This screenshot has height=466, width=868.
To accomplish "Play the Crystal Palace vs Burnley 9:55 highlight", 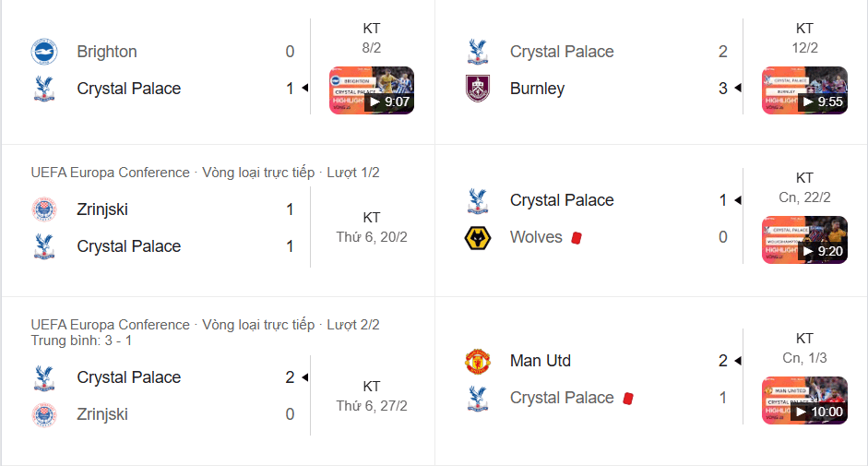I will [x=803, y=90].
